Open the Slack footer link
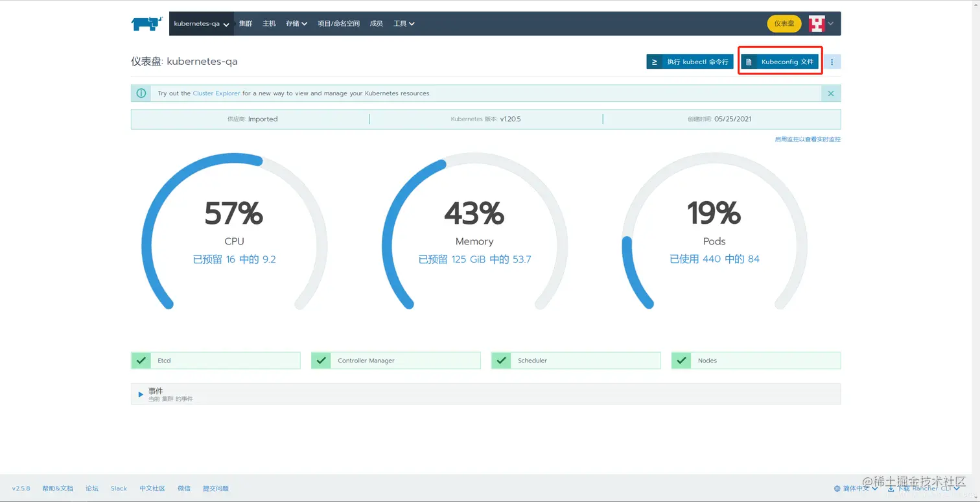The image size is (980, 502). coord(119,488)
